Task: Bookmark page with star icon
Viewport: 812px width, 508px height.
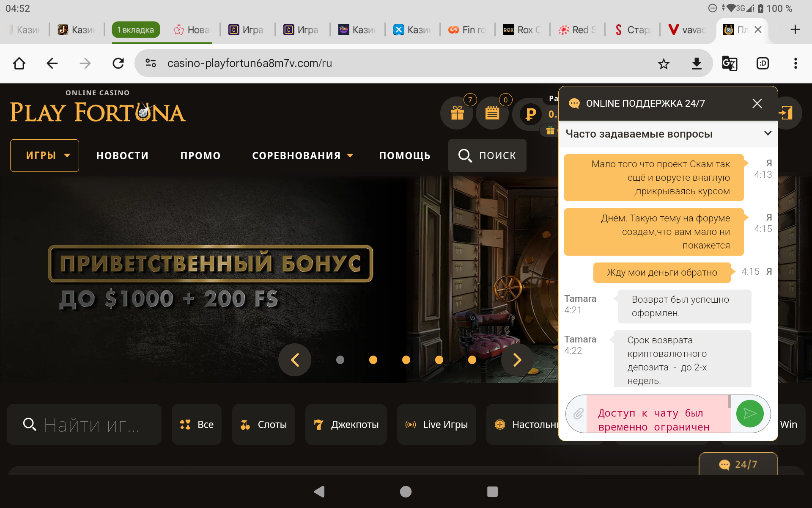Action: pyautogui.click(x=664, y=63)
